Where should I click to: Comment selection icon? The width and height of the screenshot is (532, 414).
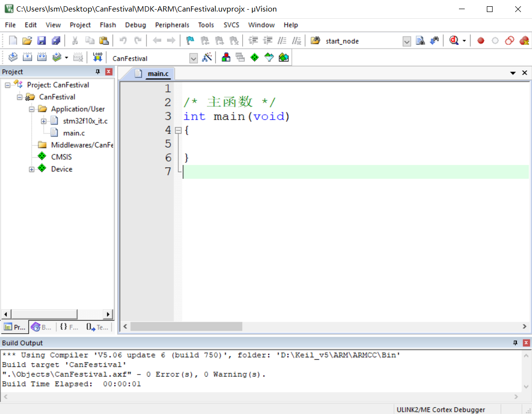[282, 41]
